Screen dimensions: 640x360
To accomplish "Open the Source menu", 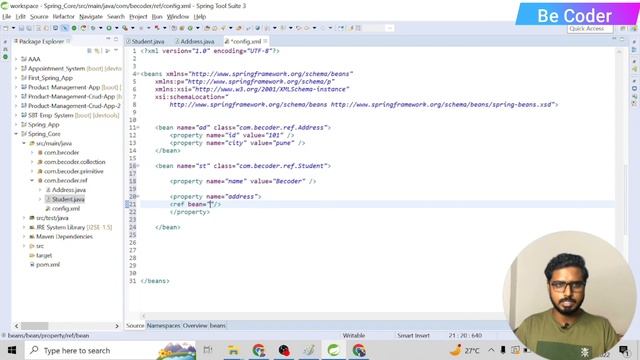I will 39,17.
